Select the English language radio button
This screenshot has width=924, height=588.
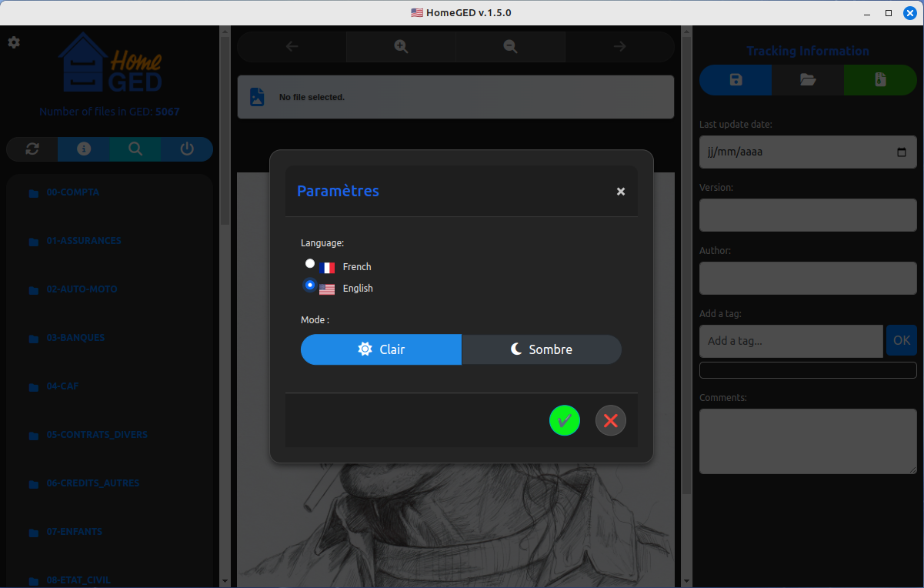[310, 285]
